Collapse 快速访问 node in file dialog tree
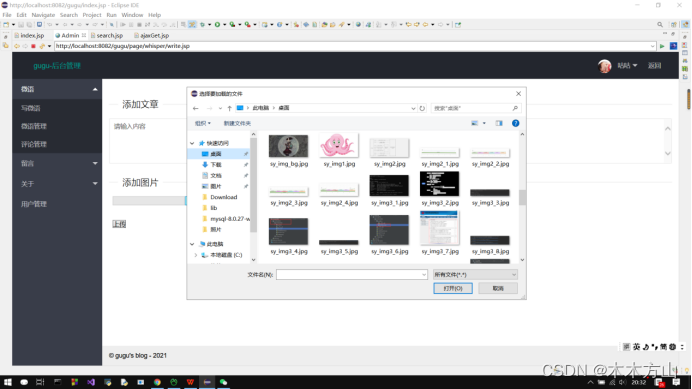Screen dimensions: 692x389 point(192,143)
